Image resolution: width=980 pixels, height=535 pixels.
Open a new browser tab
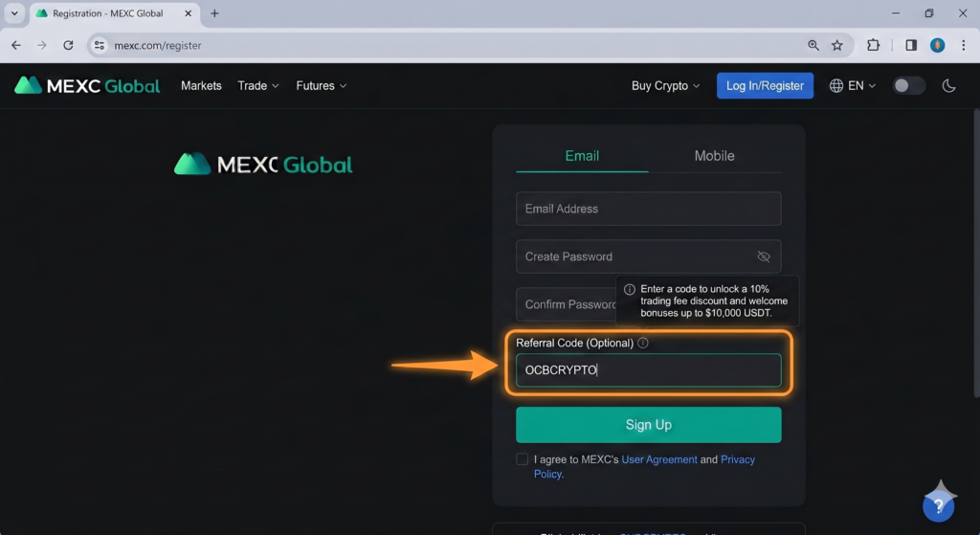click(214, 13)
